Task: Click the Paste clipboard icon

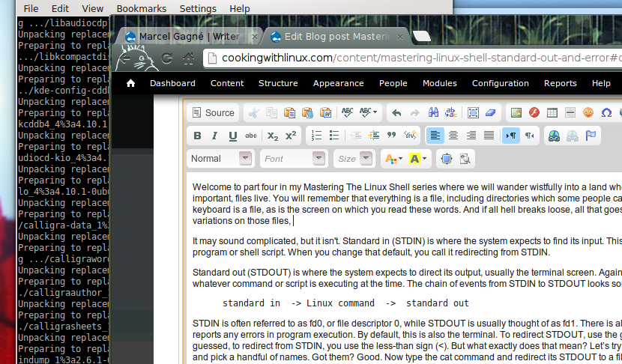Action: tap(289, 113)
